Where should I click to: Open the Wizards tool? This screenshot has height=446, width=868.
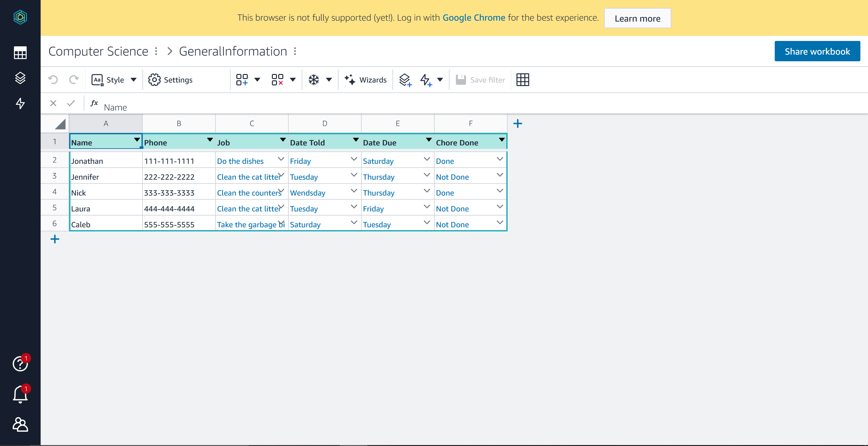(365, 80)
